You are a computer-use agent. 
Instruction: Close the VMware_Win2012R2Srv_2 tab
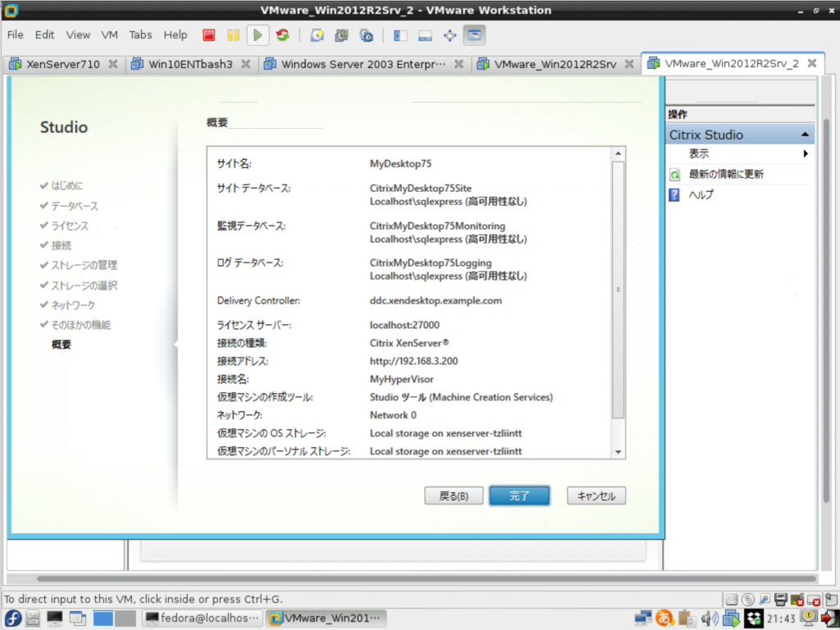coord(812,63)
